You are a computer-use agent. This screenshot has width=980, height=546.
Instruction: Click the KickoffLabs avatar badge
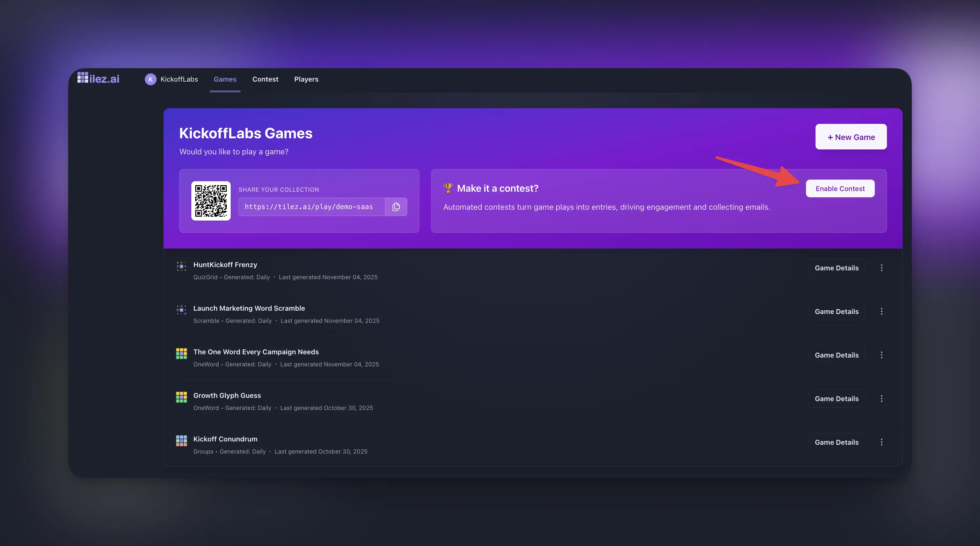coord(151,79)
